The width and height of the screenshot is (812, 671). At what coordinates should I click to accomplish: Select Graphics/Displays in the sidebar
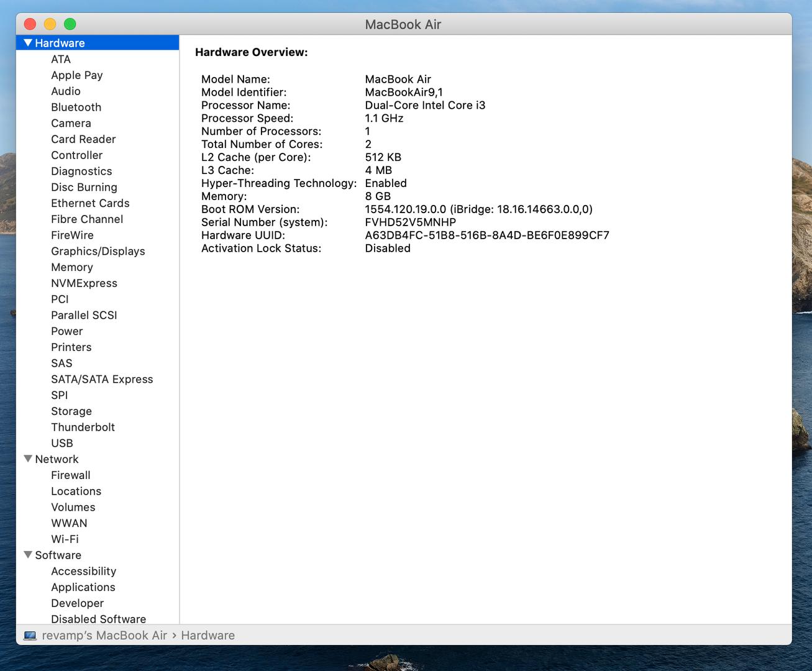click(98, 251)
